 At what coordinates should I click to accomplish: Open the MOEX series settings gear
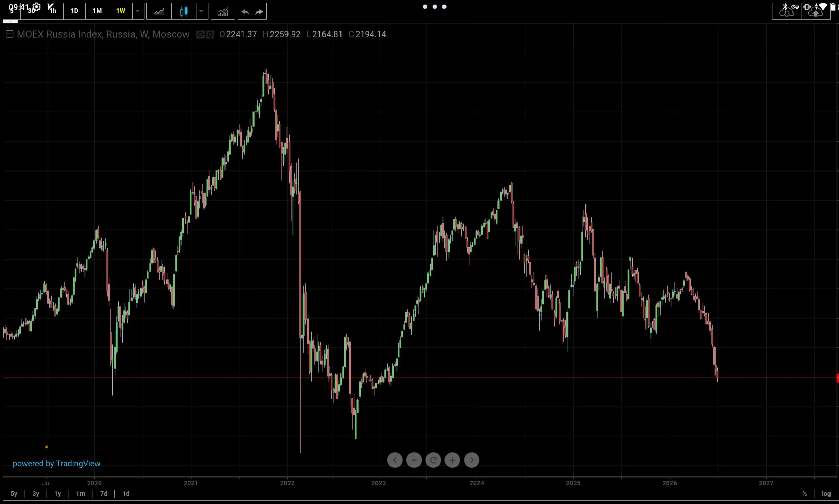211,34
